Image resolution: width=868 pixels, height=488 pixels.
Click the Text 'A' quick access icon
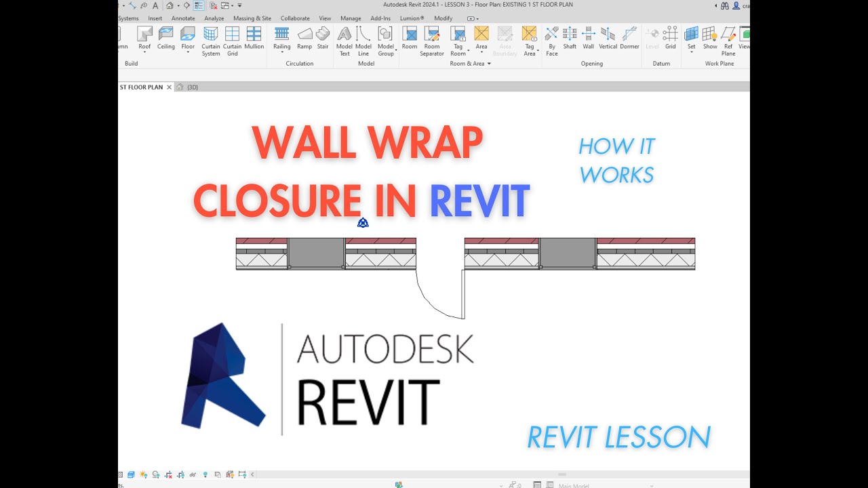coord(155,5)
